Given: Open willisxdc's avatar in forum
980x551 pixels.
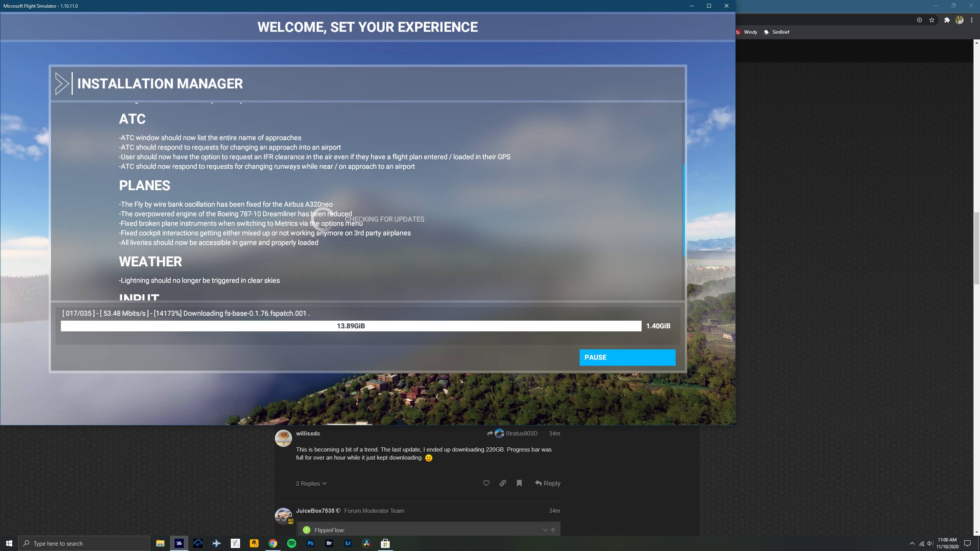Looking at the screenshot, I should coord(283,438).
